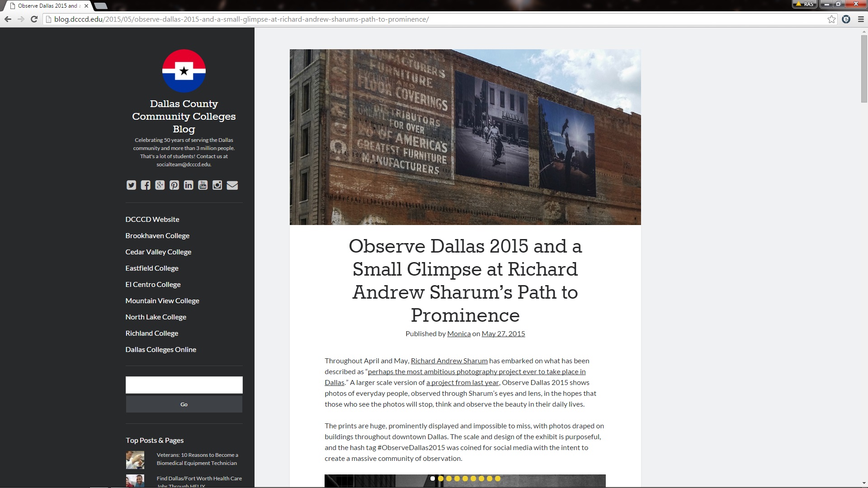Open the El Centro College menu link

click(x=153, y=284)
